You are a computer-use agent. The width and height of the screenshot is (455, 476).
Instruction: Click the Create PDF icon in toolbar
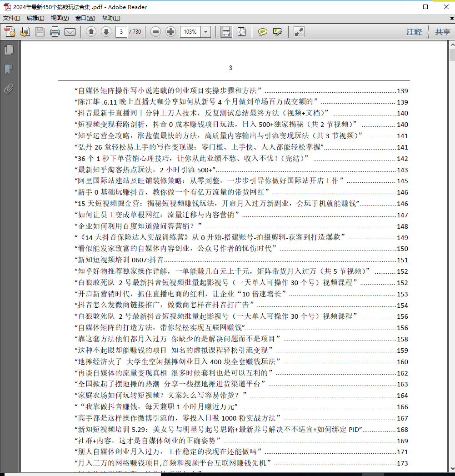pyautogui.click(x=10, y=32)
